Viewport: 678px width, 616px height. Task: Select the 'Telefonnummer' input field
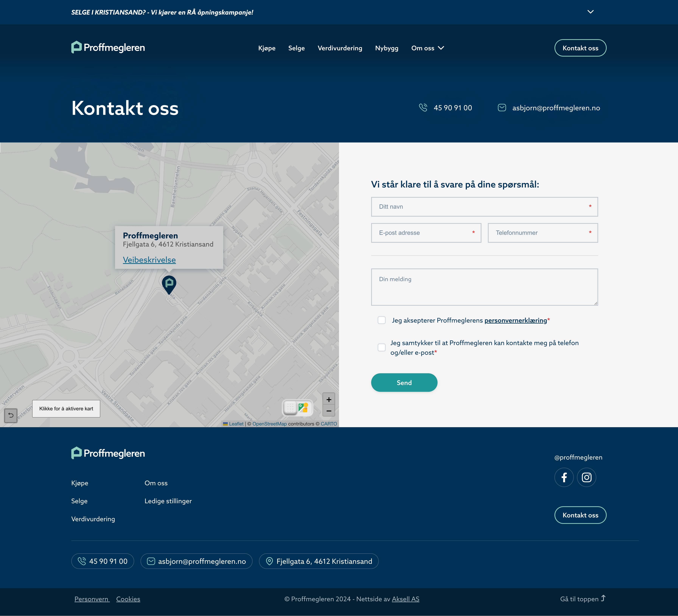point(543,233)
